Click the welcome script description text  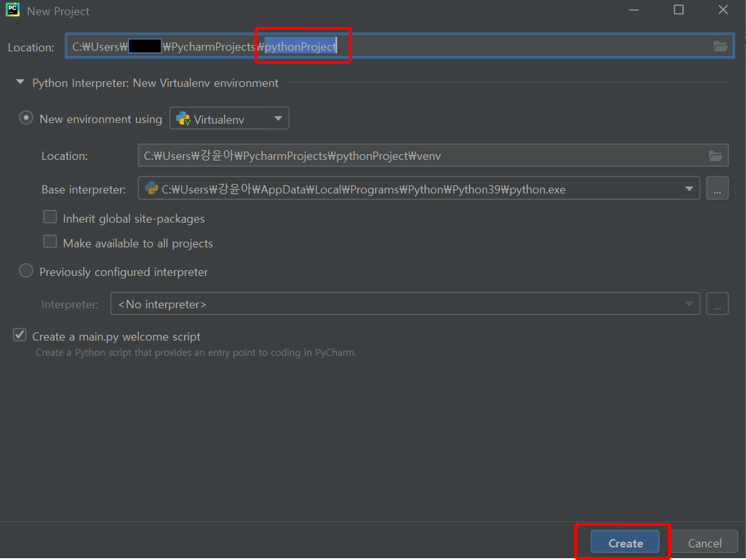195,352
